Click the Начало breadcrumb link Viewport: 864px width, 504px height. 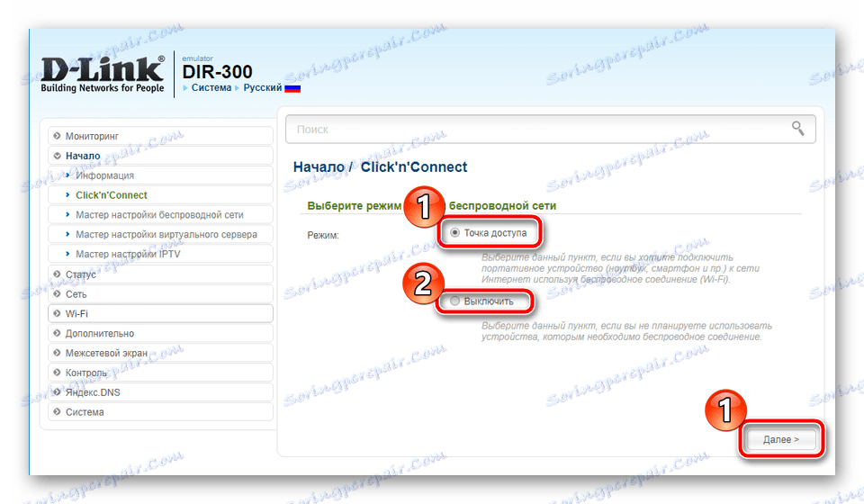coord(319,166)
